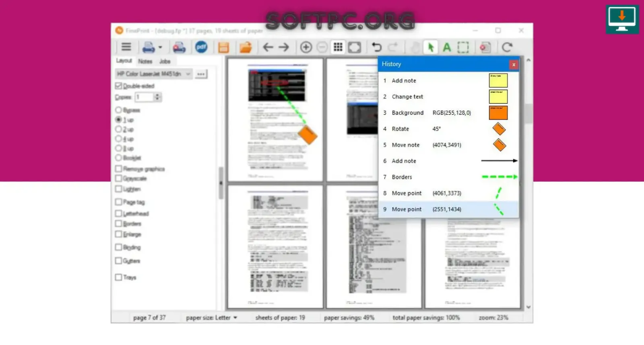Viewport: 644px width, 345px height.
Task: Click the right arrow icon
Action: click(x=284, y=47)
